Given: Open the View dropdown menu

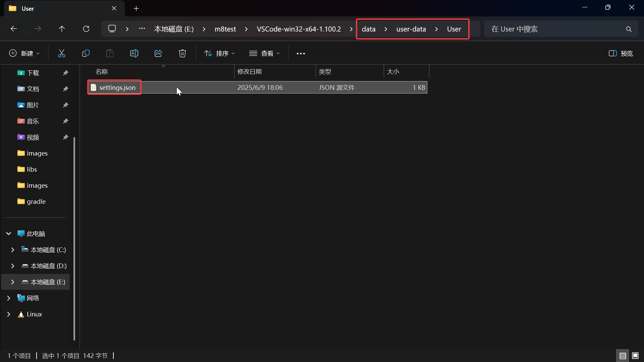Looking at the screenshot, I should (265, 53).
